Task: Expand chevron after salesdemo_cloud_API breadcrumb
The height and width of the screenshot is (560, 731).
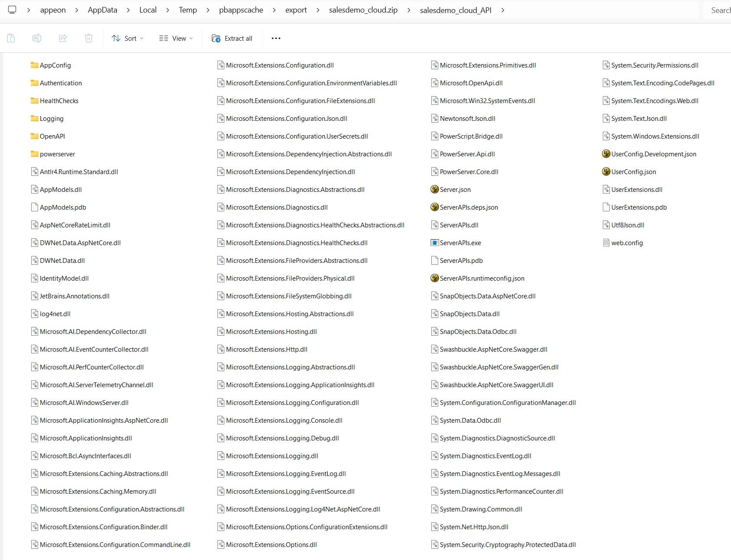Action: tap(503, 10)
